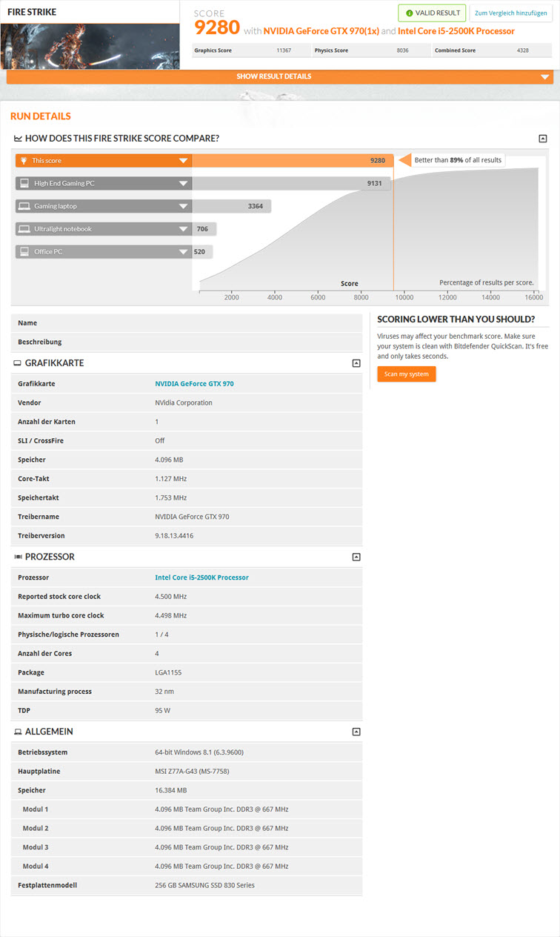Open Intel Core i5-2500K Processor link in Prozessor row

click(201, 577)
